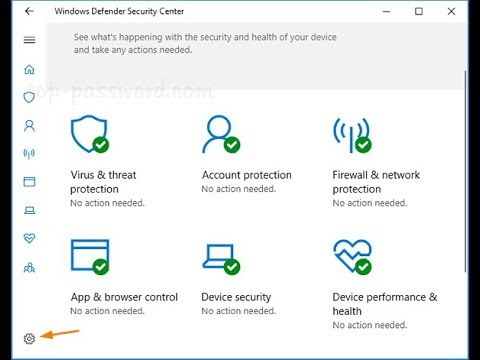This screenshot has width=480, height=360.
Task: Open the Home icon in sidebar
Action: (29, 69)
